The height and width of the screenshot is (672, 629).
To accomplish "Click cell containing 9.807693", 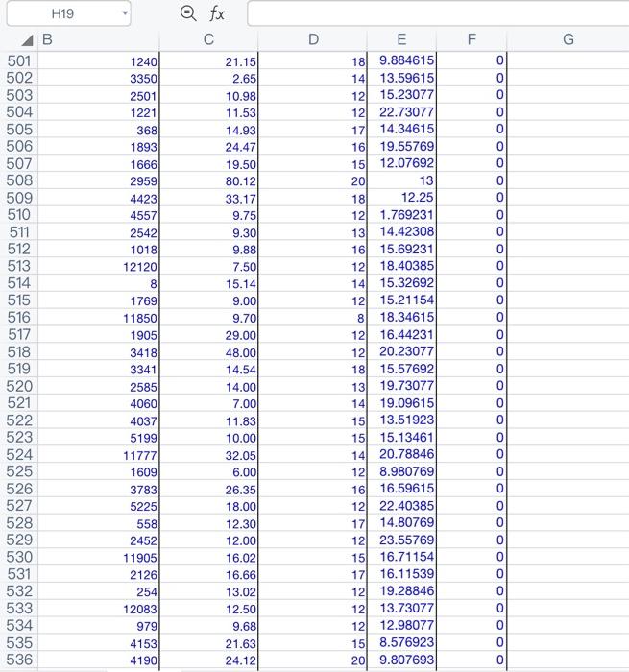I will point(401,660).
